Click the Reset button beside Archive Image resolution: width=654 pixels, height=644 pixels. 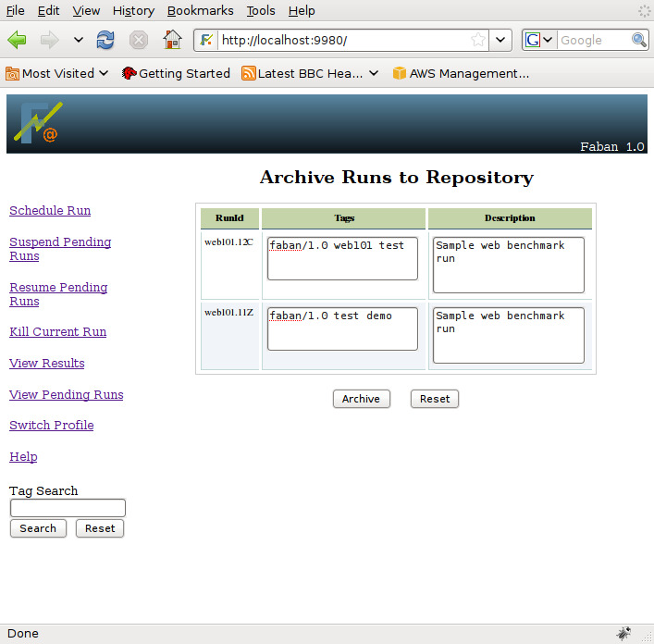435,399
